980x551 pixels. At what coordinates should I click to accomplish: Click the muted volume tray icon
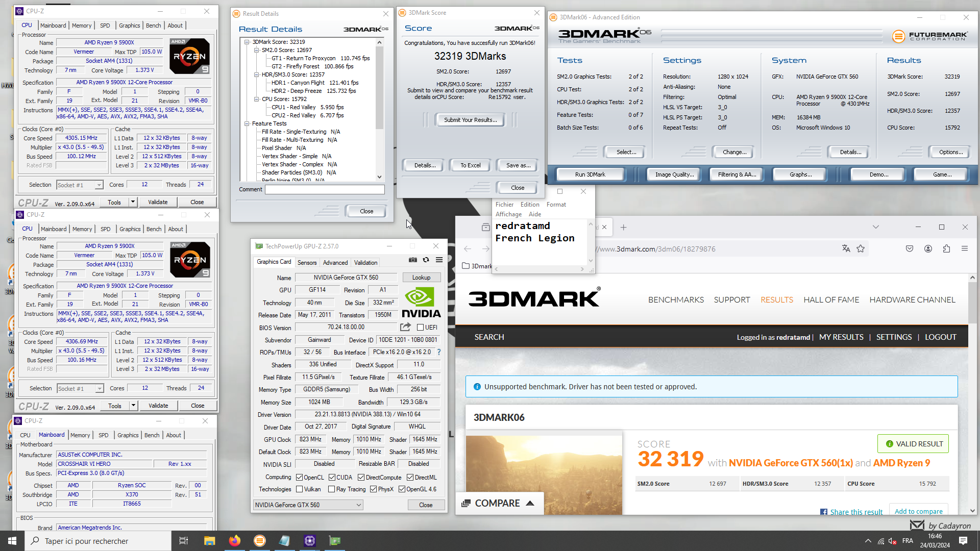[893, 541]
